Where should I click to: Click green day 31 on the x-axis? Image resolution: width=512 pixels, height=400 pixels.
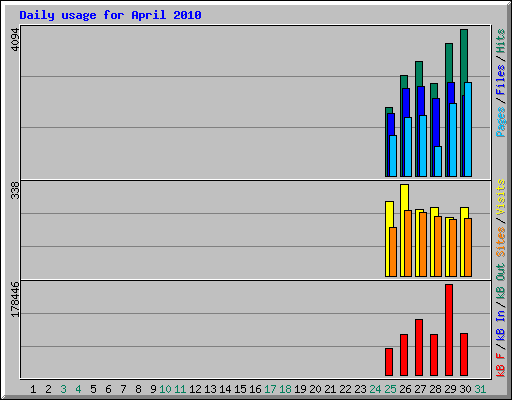pos(480,389)
